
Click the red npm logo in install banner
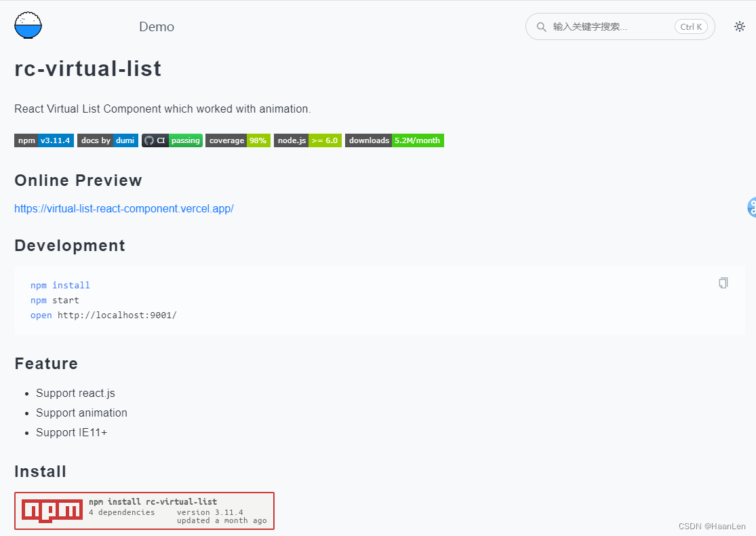coord(52,511)
